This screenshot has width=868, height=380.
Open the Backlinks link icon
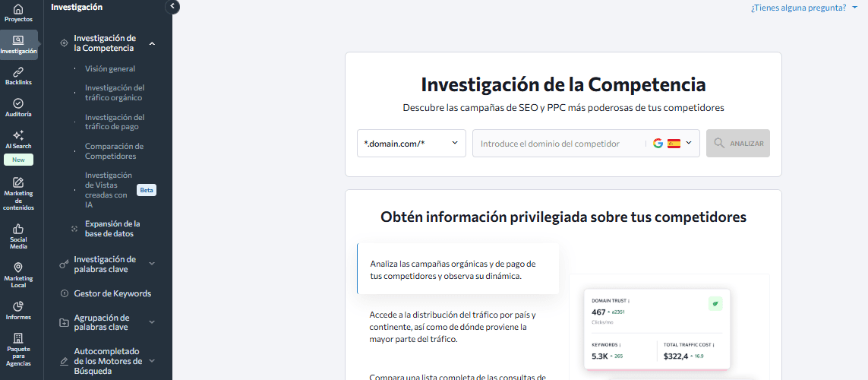(18, 72)
